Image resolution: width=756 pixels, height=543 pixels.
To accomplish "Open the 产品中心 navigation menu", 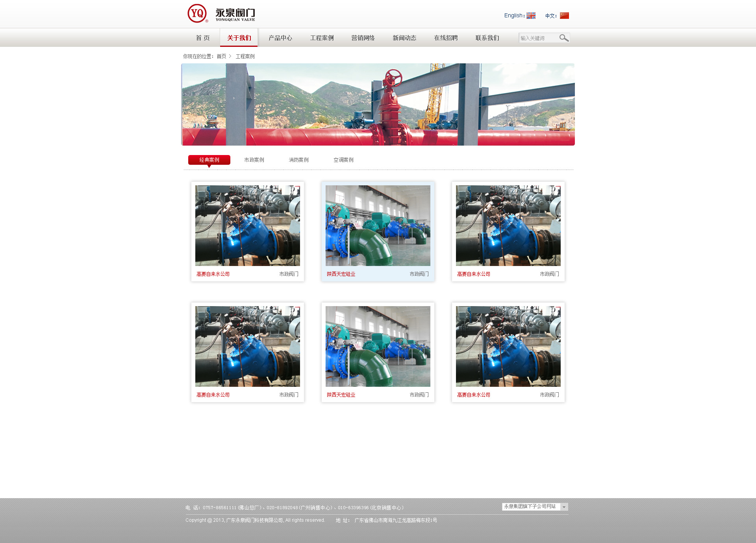I will tap(280, 38).
